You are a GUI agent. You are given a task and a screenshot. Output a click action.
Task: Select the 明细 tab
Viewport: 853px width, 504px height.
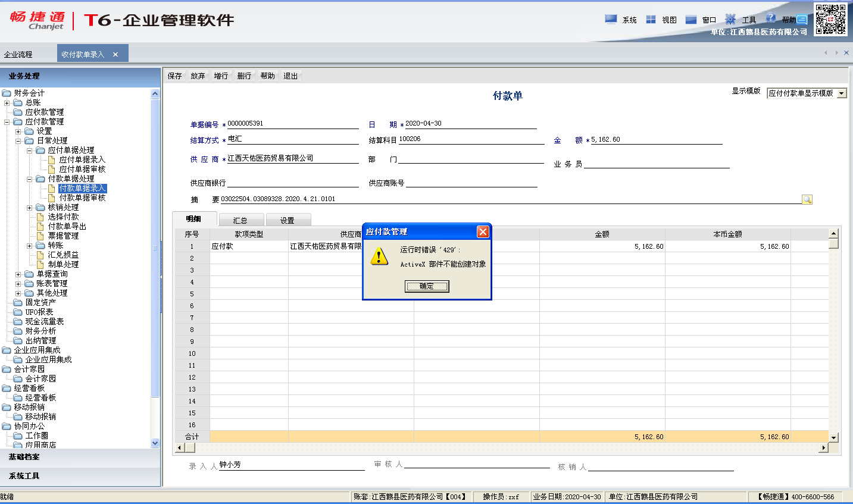pos(193,219)
